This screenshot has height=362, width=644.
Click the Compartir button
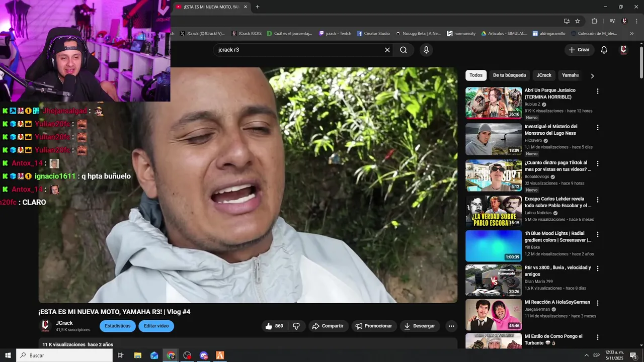tap(328, 326)
